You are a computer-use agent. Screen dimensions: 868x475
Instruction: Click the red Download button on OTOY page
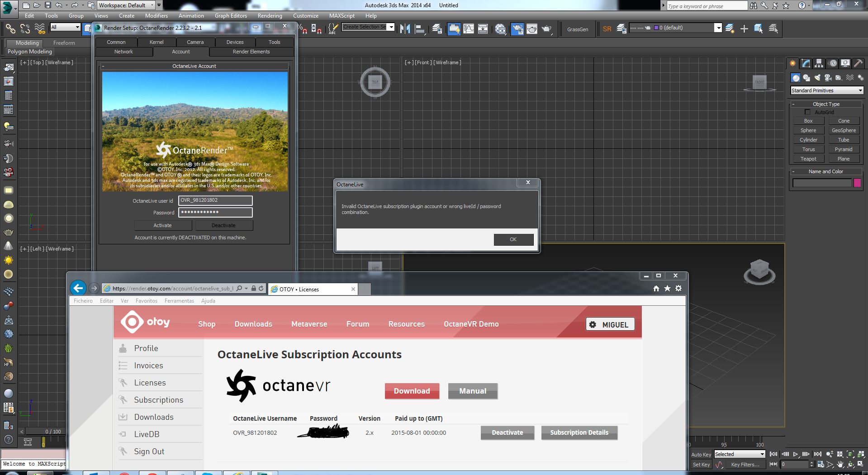[x=412, y=391]
